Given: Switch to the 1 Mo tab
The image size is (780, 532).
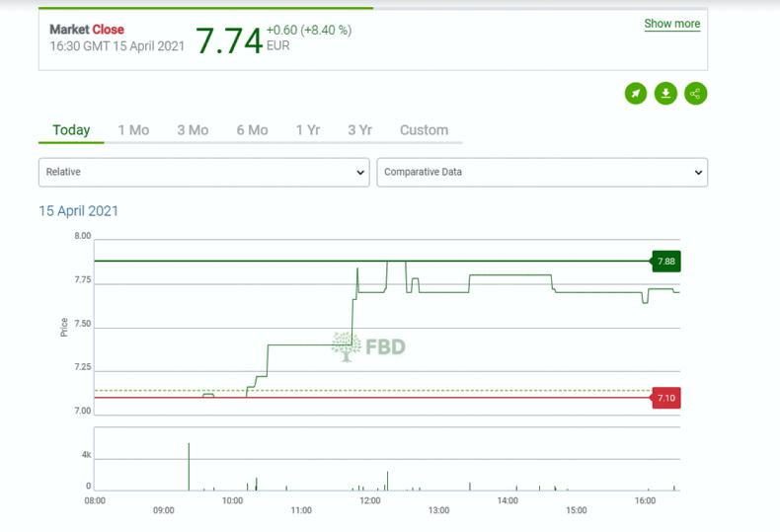Looking at the screenshot, I should [133, 130].
